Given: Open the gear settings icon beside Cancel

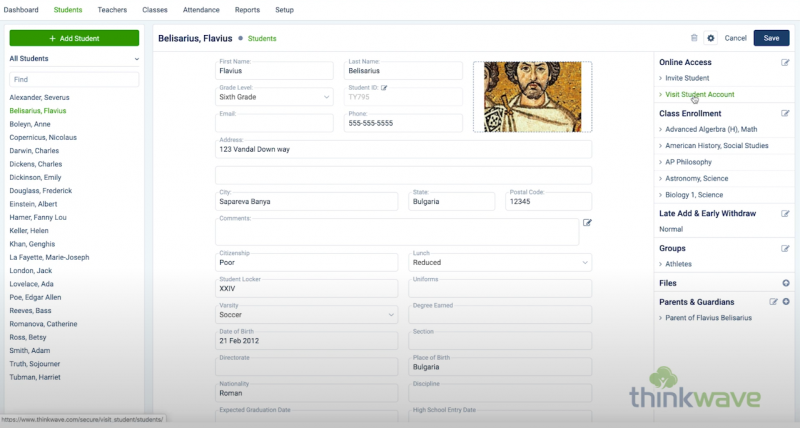Looking at the screenshot, I should [x=711, y=38].
